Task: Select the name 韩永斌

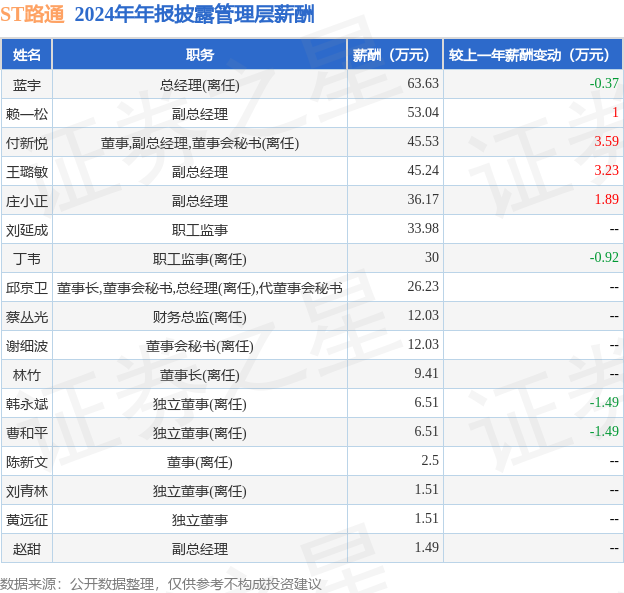Action: pyautogui.click(x=27, y=404)
